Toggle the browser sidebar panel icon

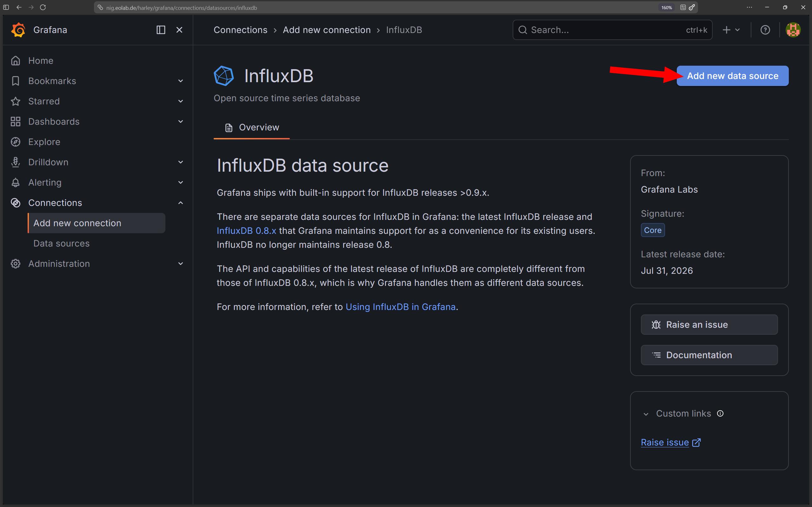click(6, 7)
